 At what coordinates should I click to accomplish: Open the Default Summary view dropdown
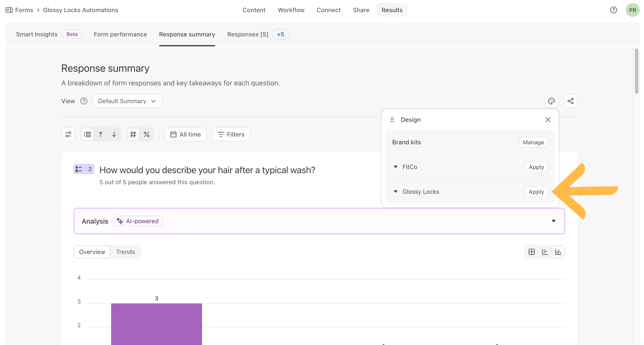tap(127, 101)
